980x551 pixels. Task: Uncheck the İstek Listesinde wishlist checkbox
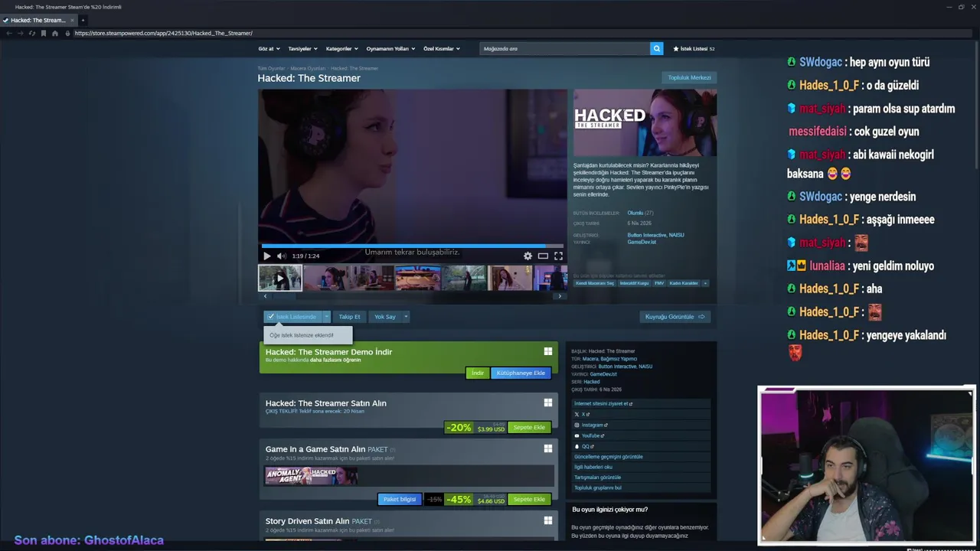coord(270,317)
